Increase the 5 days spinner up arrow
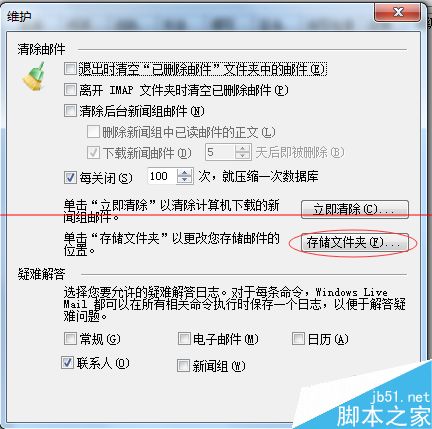The image size is (432, 429). tap(243, 148)
